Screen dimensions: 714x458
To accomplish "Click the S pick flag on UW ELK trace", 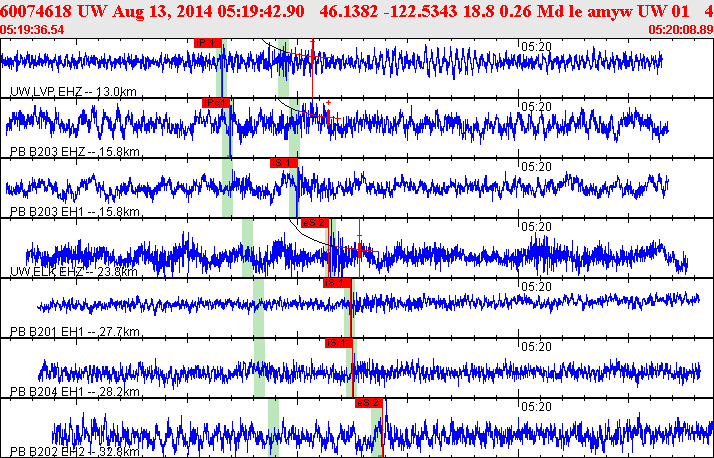I will [x=314, y=223].
